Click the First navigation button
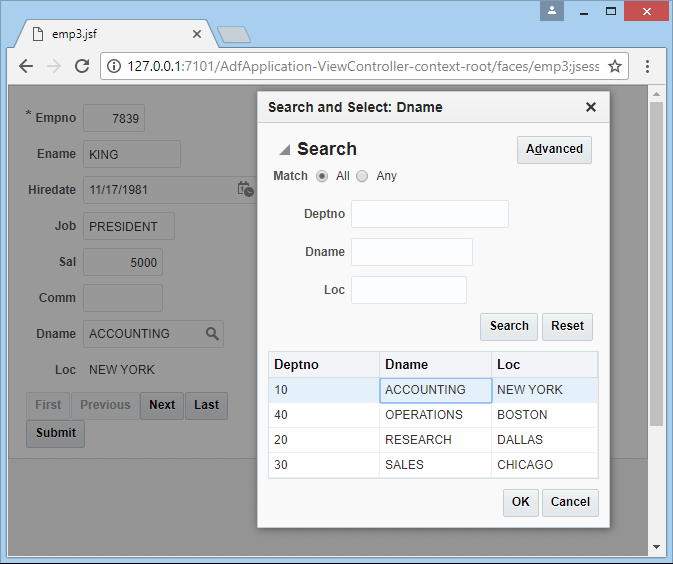 [48, 405]
